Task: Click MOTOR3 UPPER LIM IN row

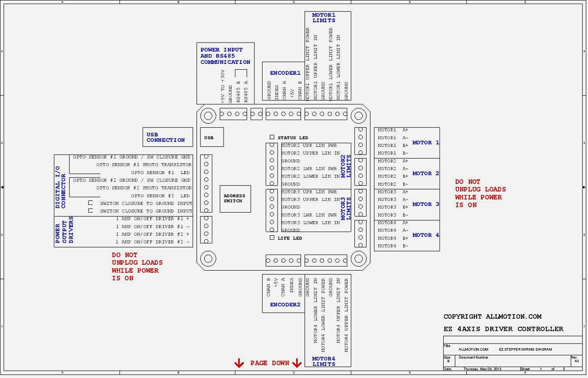Action: 311,199
